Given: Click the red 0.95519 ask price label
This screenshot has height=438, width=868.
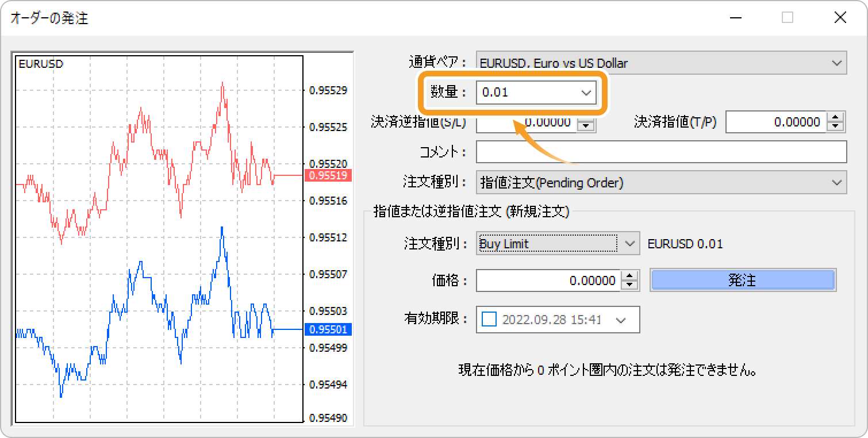Looking at the screenshot, I should pyautogui.click(x=327, y=175).
